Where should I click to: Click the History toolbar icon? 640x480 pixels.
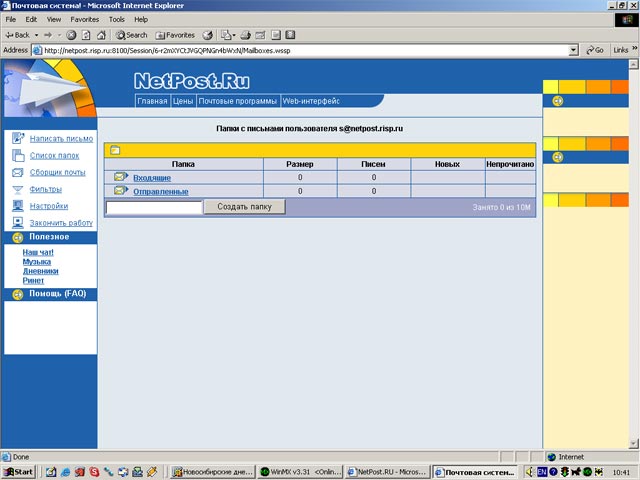[x=208, y=35]
